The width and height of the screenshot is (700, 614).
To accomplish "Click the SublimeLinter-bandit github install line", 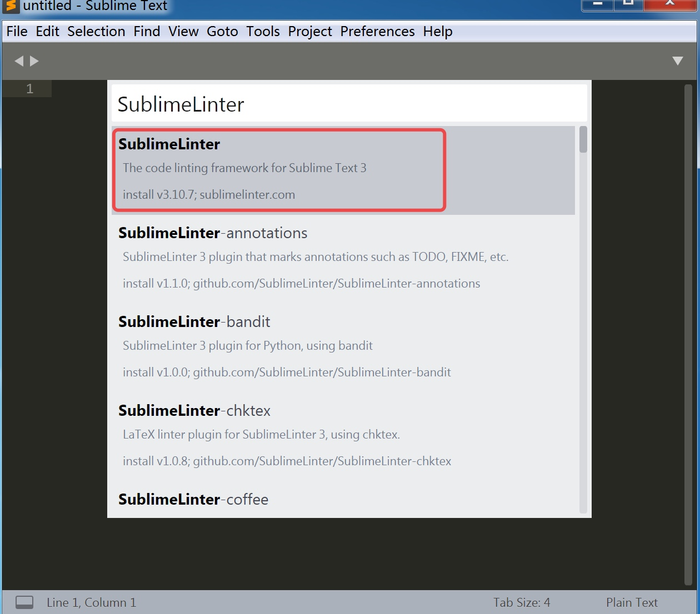I will [287, 373].
